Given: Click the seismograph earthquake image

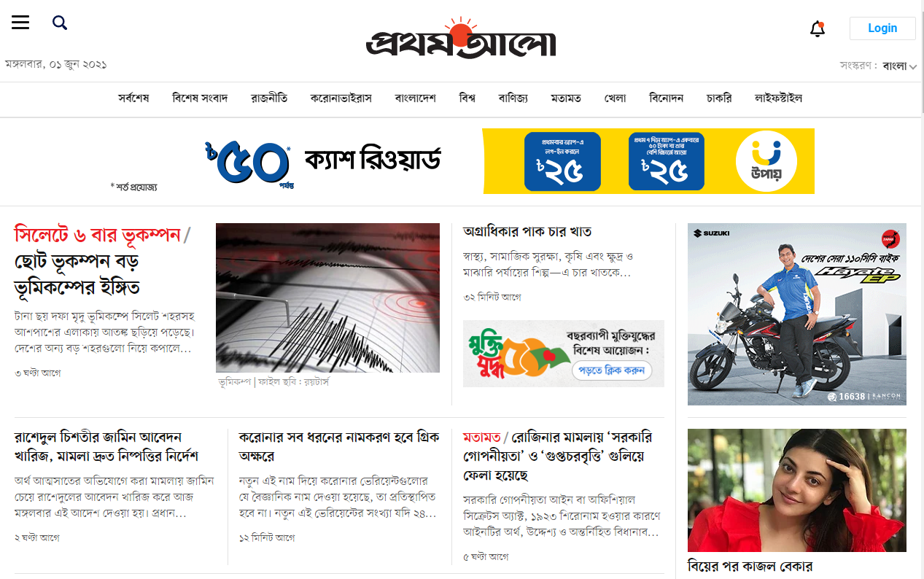Looking at the screenshot, I should [x=327, y=298].
